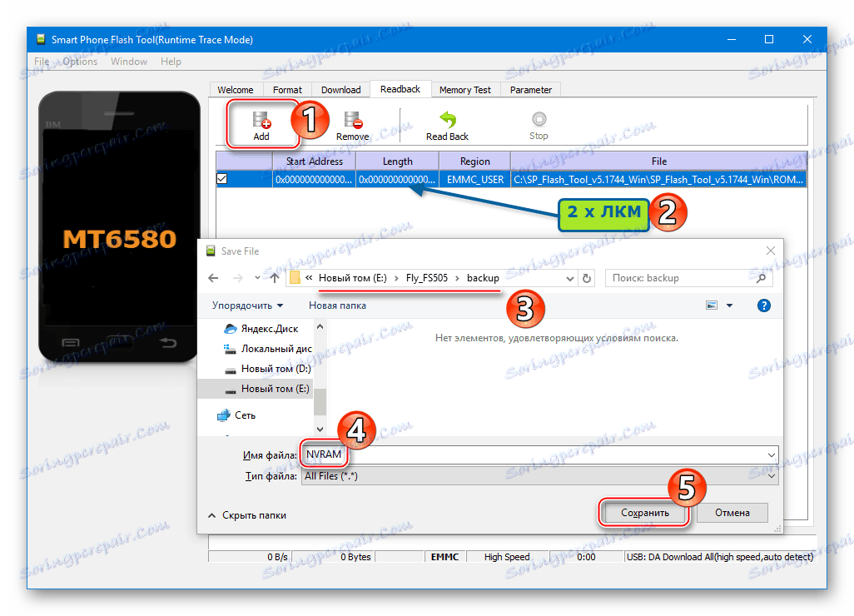Click the Length column header
The height and width of the screenshot is (616, 854).
pyautogui.click(x=398, y=161)
